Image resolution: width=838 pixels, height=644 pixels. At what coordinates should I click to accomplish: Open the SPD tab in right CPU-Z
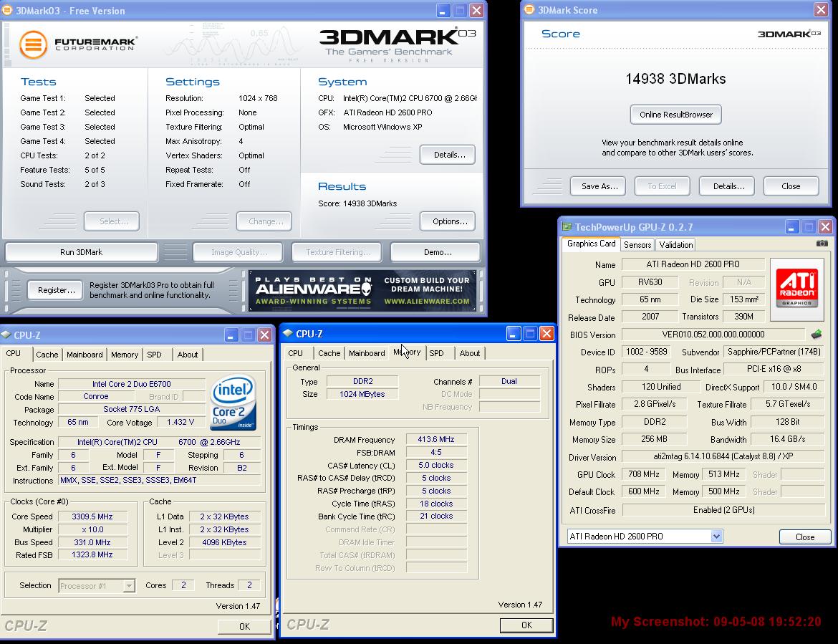click(437, 353)
